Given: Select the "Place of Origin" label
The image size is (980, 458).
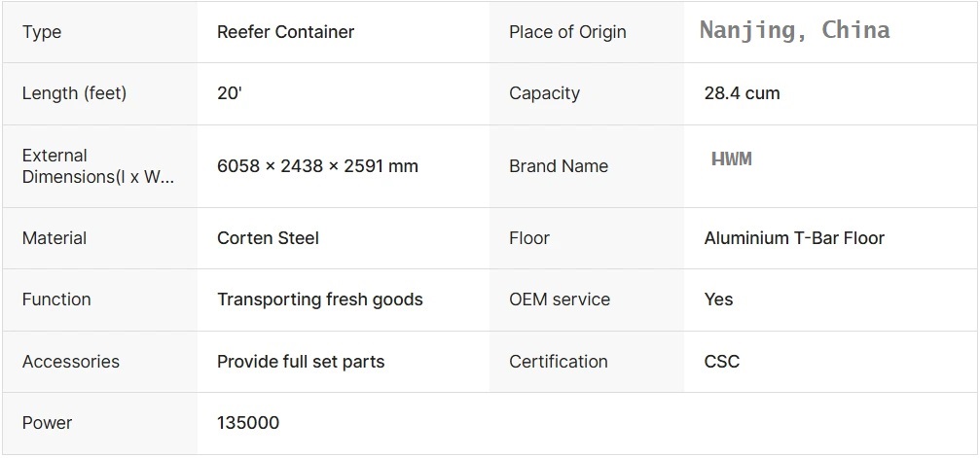Looking at the screenshot, I should [x=567, y=32].
